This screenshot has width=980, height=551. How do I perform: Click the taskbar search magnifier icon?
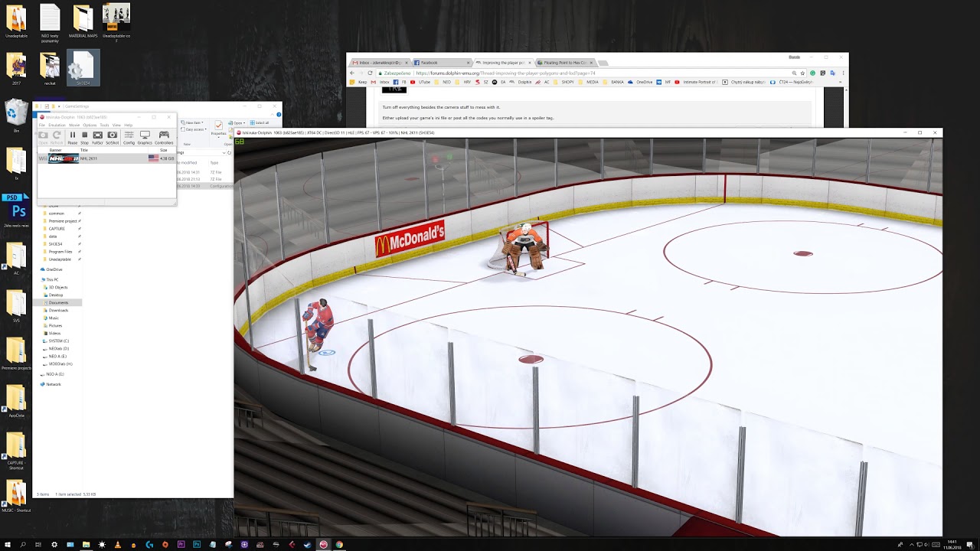pyautogui.click(x=23, y=544)
